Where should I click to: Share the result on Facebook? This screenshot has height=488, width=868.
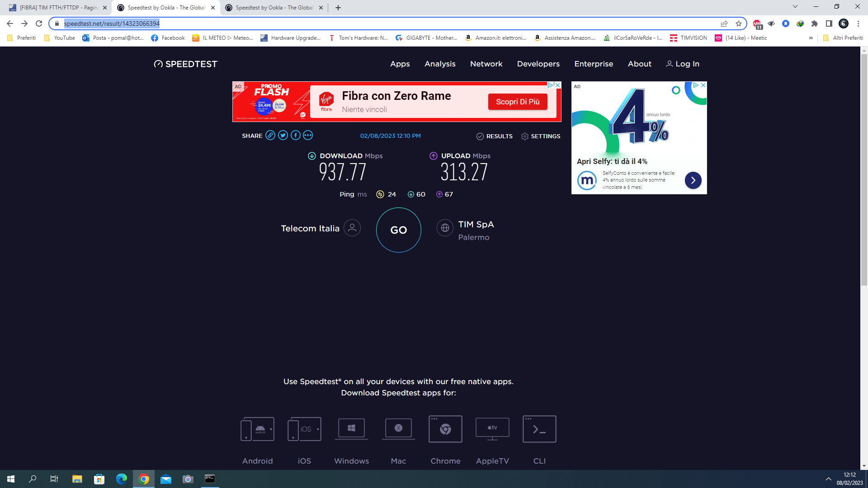(296, 136)
